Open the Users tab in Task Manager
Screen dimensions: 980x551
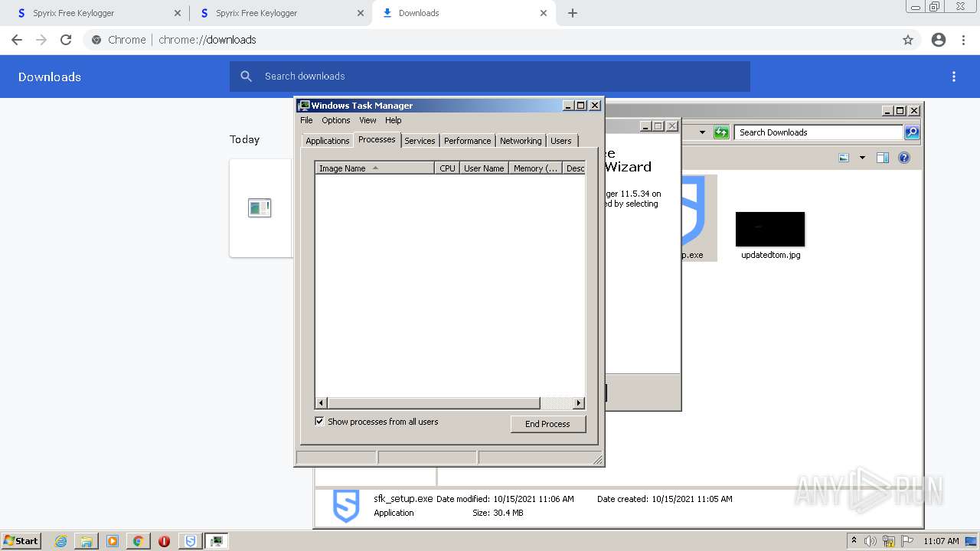561,141
